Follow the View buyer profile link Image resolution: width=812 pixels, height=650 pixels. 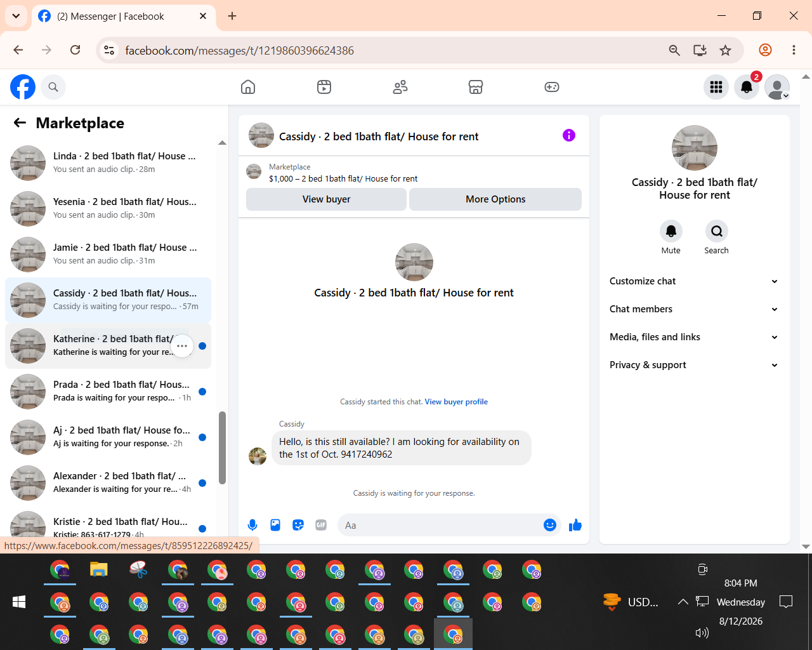(456, 402)
